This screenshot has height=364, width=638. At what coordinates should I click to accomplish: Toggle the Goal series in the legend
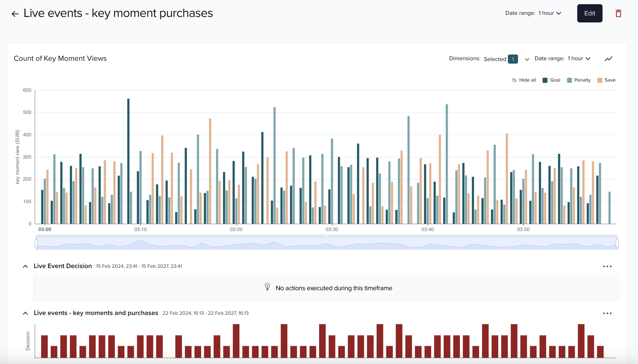click(x=551, y=80)
